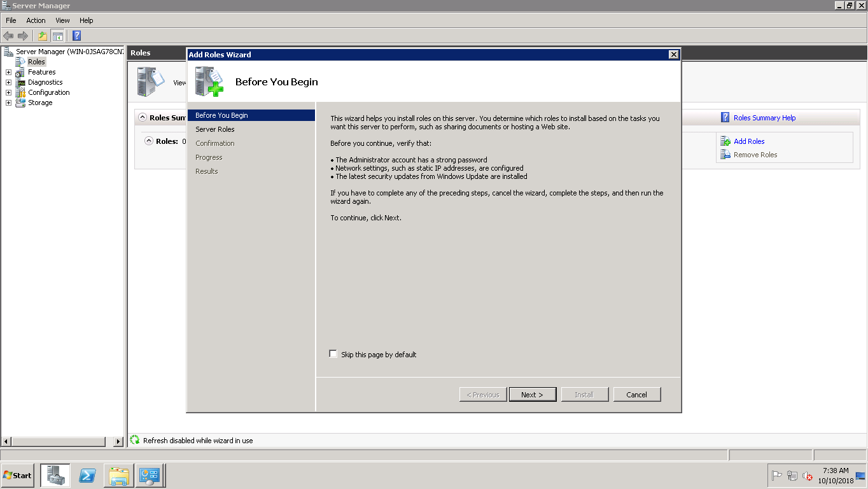Expand the Features tree node

pos(8,72)
